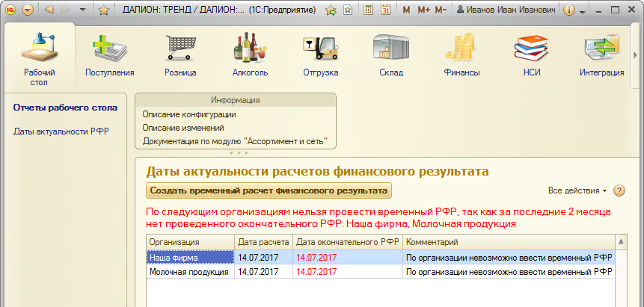Open the Отгрузка section
This screenshot has height=307, width=644.
click(x=321, y=55)
